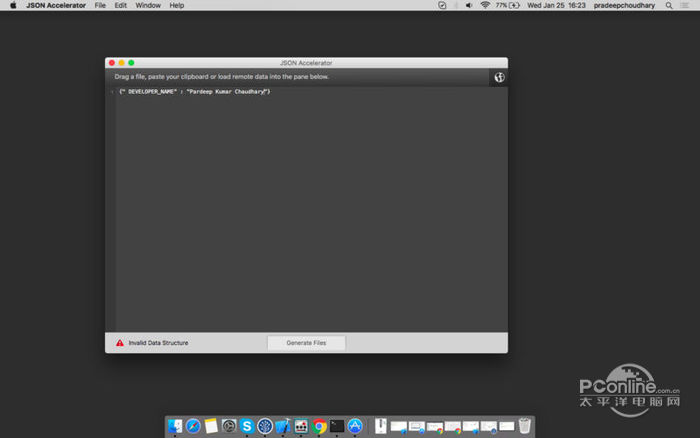Open Notification Center in the menu bar
700x438 pixels.
684,5
